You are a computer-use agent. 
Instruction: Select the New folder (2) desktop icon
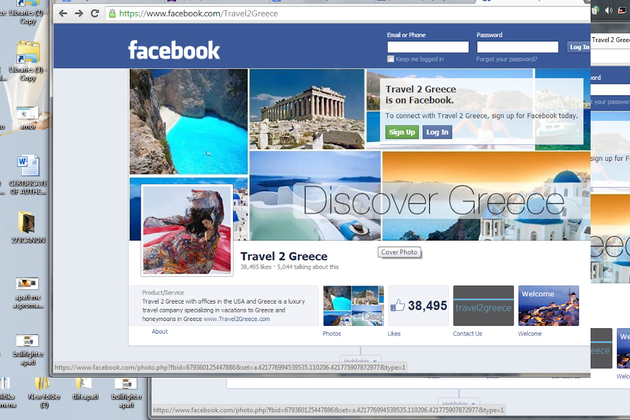point(44,392)
